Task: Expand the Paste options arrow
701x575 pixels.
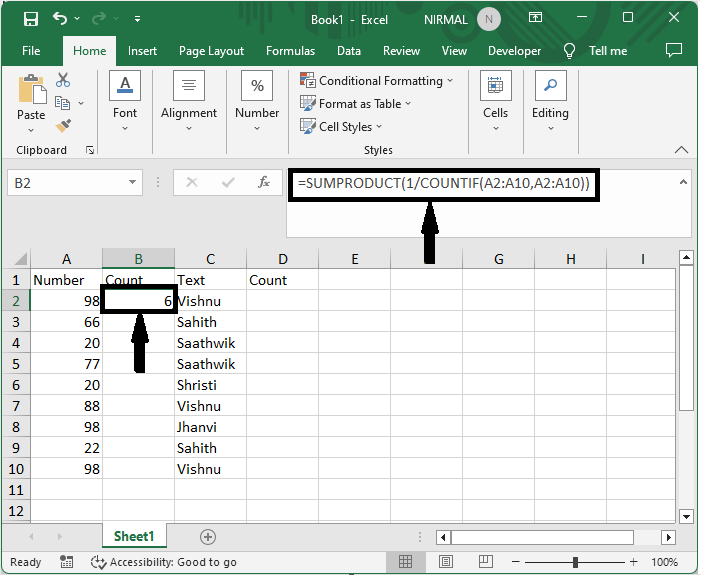Action: coord(31,130)
